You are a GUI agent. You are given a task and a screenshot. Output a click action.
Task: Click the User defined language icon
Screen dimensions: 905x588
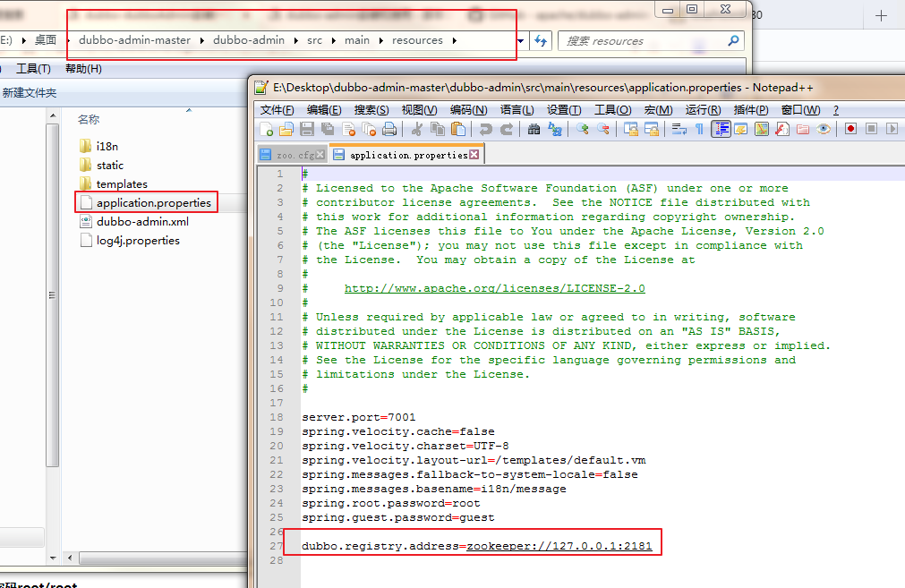tap(741, 129)
